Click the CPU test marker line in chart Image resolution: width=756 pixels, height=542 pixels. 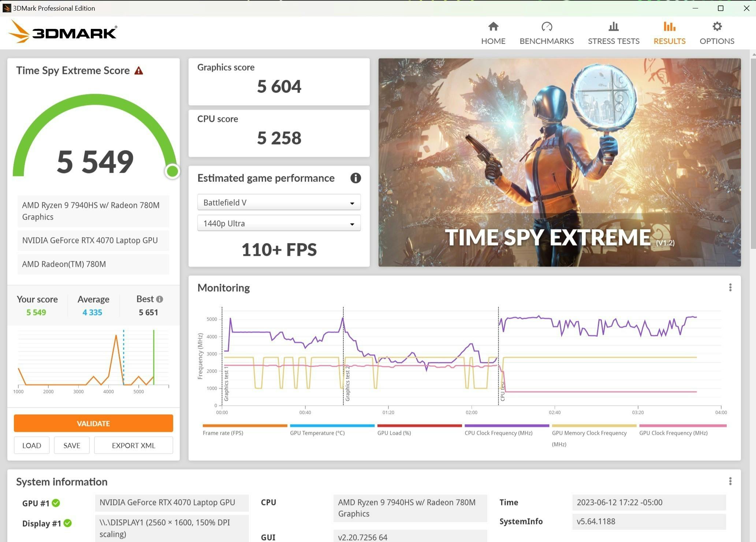(498, 356)
